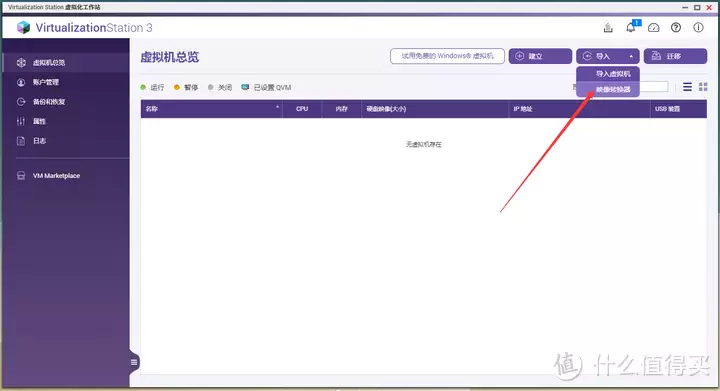This screenshot has height=391, width=720.
Task: Open 虚拟机总览 in the sidebar
Action: coord(65,62)
